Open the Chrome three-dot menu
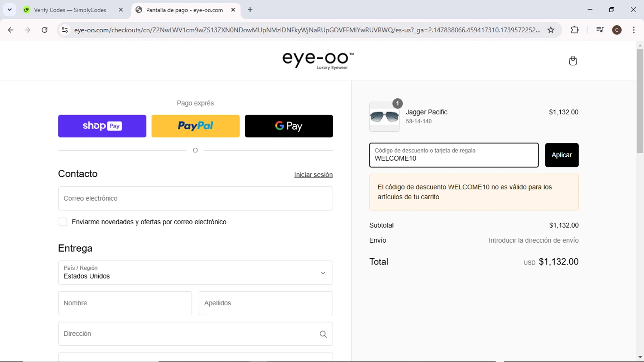 (634, 30)
